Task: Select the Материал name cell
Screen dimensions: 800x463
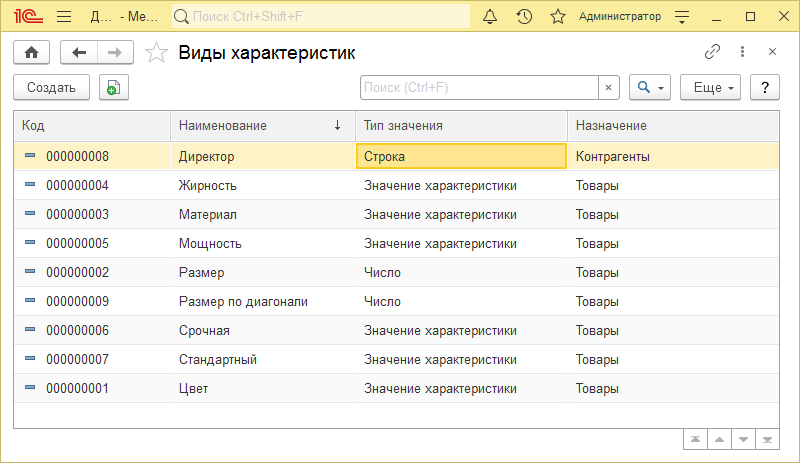Action: [x=263, y=214]
